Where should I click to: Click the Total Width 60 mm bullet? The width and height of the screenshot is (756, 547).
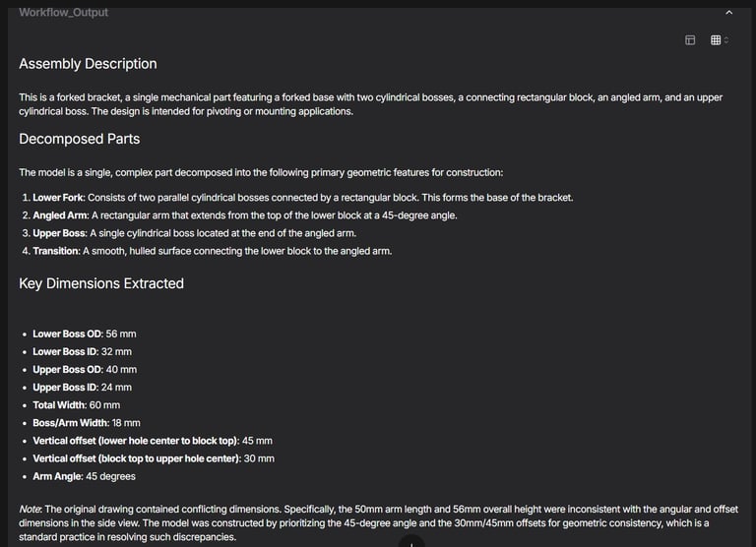[x=76, y=405]
